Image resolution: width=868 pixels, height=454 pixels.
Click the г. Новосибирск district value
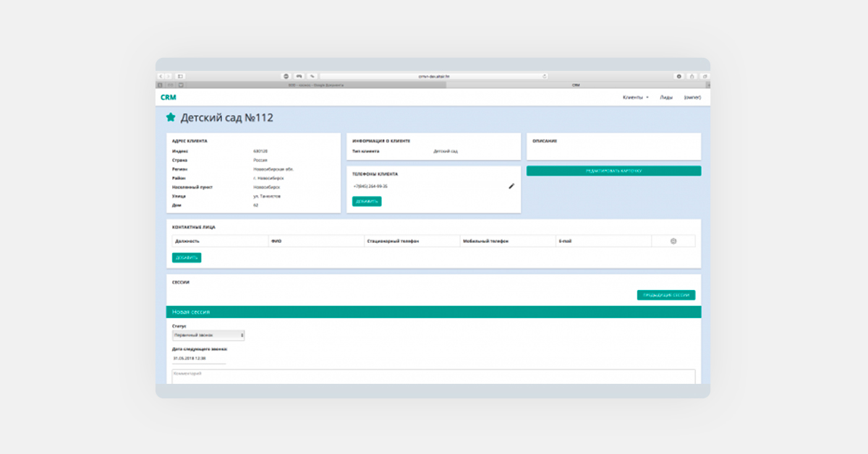(268, 178)
